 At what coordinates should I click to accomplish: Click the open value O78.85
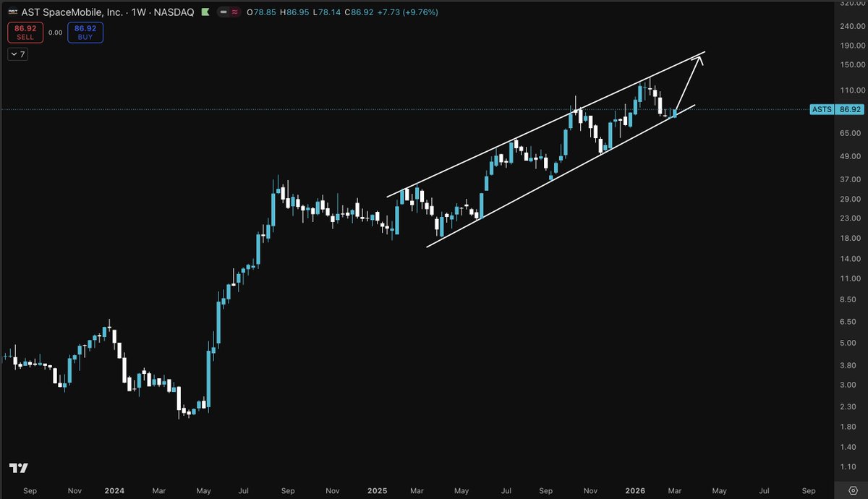click(x=262, y=13)
